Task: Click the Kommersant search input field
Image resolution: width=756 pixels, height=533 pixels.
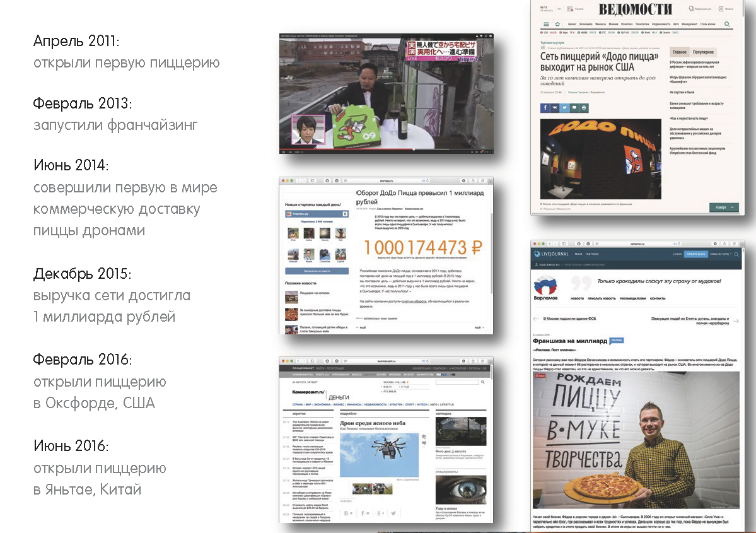Action: (457, 382)
